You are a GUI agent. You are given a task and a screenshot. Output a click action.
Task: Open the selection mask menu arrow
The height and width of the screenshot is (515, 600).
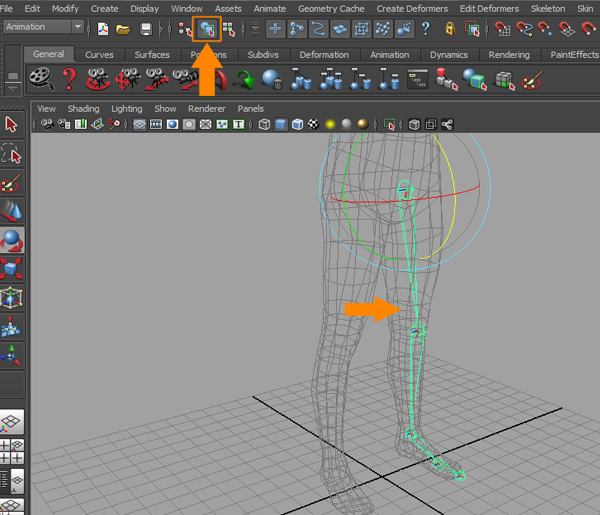pos(255,29)
